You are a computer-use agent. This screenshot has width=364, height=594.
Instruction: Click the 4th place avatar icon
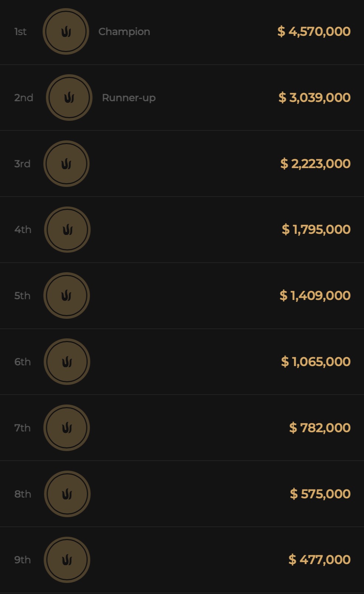[67, 230]
